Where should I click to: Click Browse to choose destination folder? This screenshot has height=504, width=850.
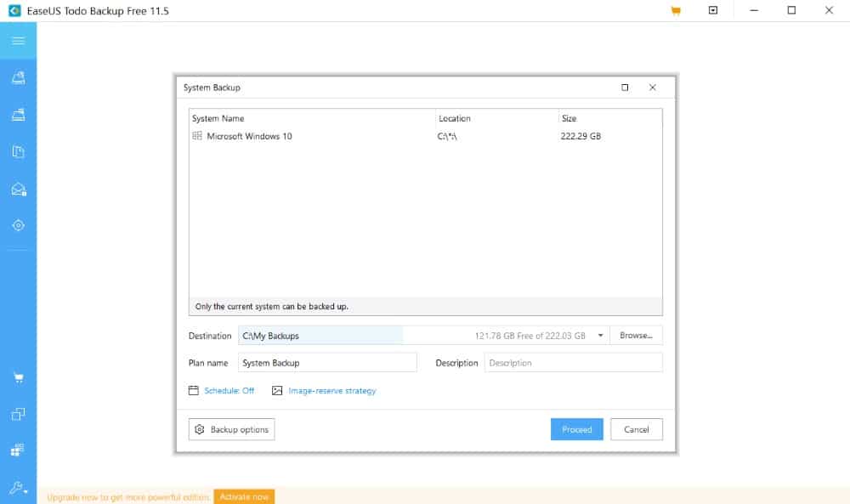[636, 336]
